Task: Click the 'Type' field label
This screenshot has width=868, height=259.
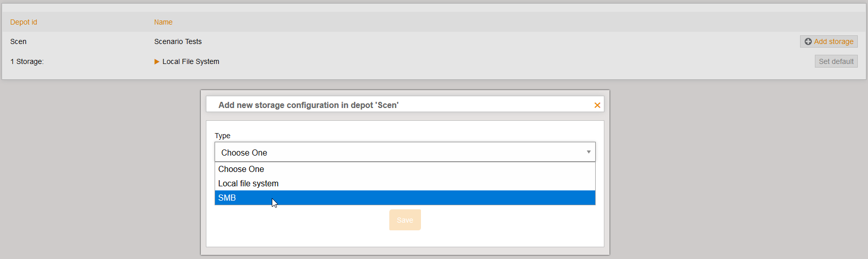Action: [x=222, y=136]
